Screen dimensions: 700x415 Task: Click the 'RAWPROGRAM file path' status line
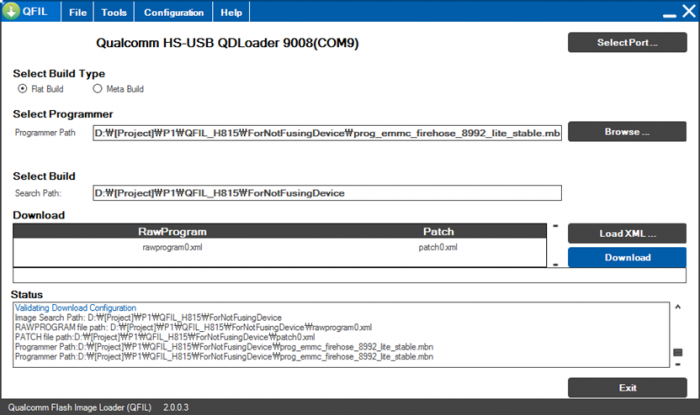tap(193, 328)
